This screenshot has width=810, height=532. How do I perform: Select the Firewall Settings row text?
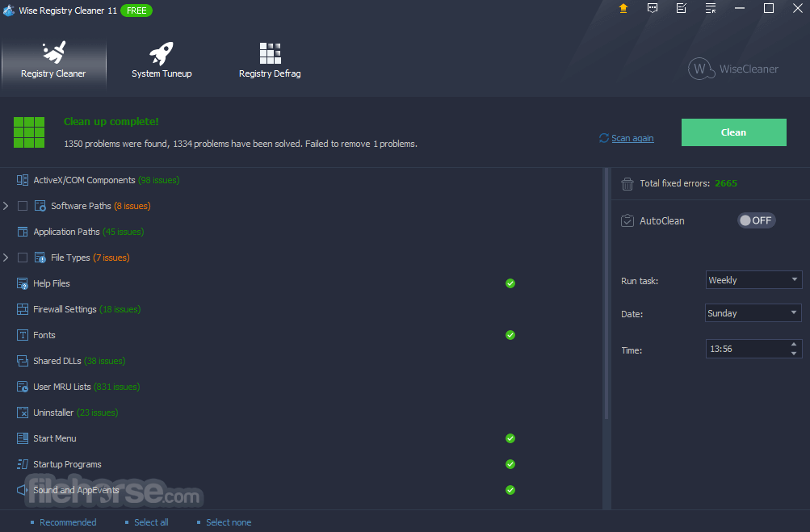pyautogui.click(x=86, y=309)
